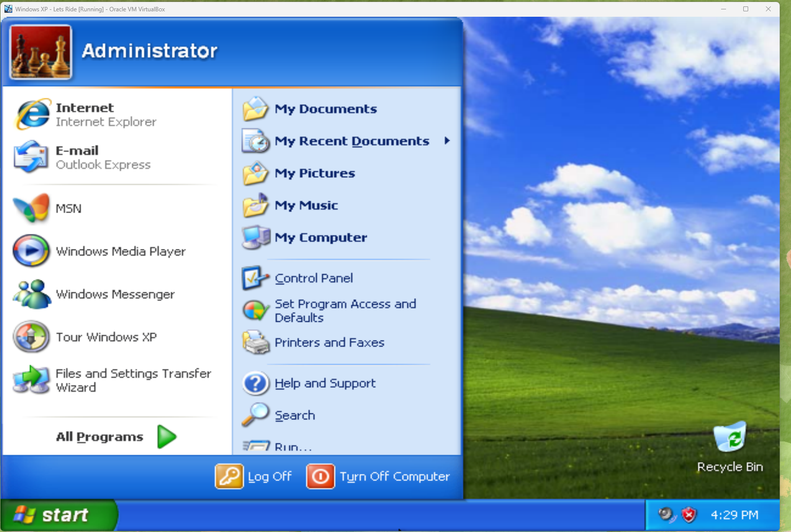Open the All Programs label

(x=99, y=437)
